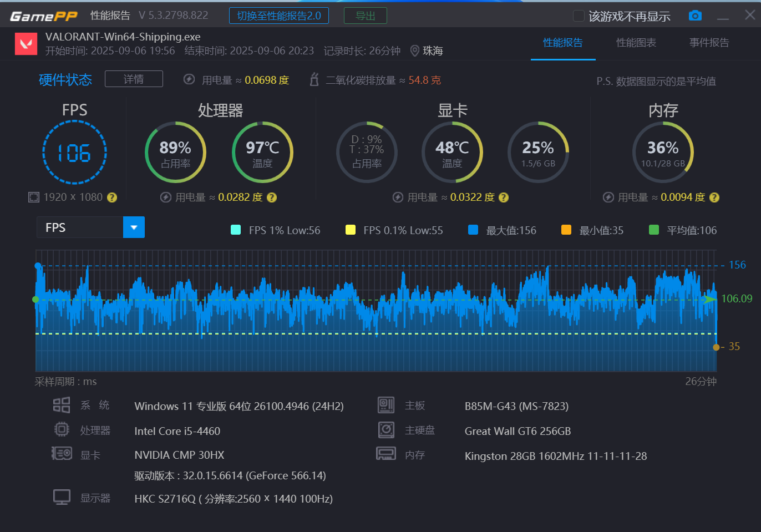Click the GPU temperature 48℃ gauge
Screen dimensions: 761x532
(x=452, y=153)
